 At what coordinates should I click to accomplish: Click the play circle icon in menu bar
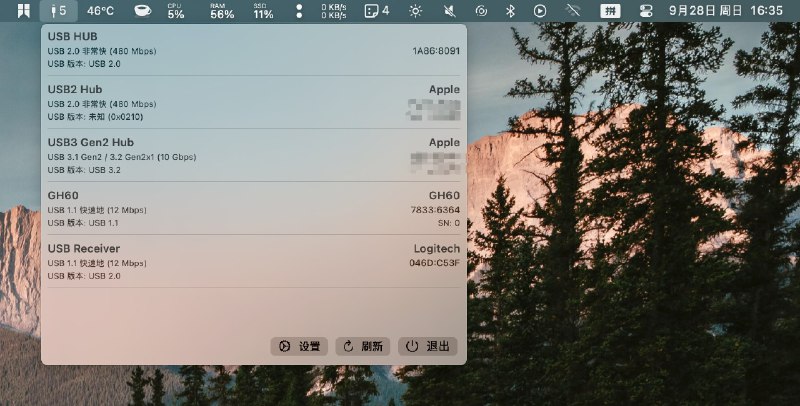540,11
